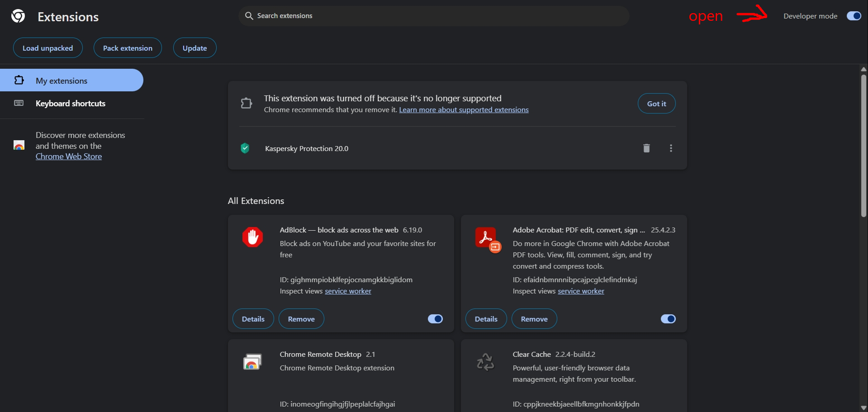This screenshot has height=412, width=868.
Task: Dismiss notice with Got it
Action: pyautogui.click(x=656, y=104)
